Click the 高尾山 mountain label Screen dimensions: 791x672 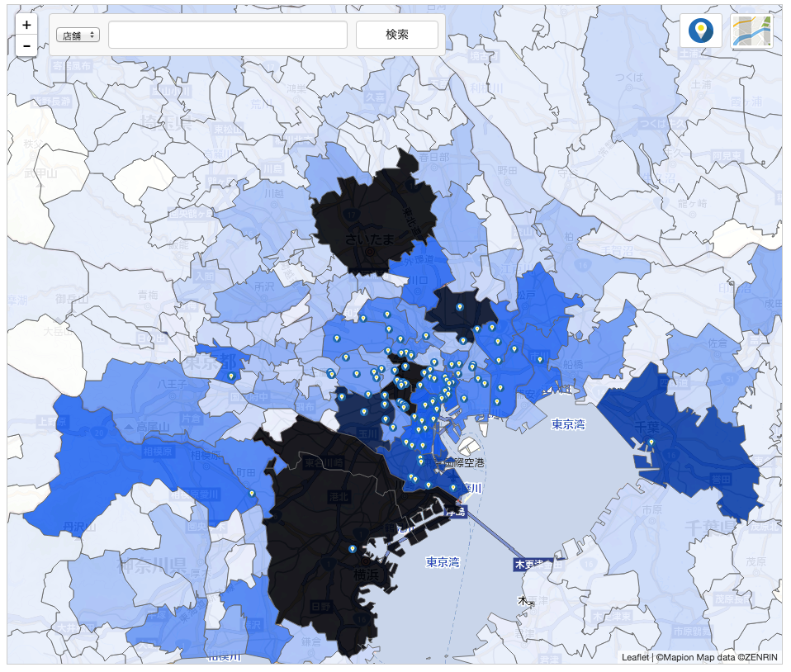154,428
